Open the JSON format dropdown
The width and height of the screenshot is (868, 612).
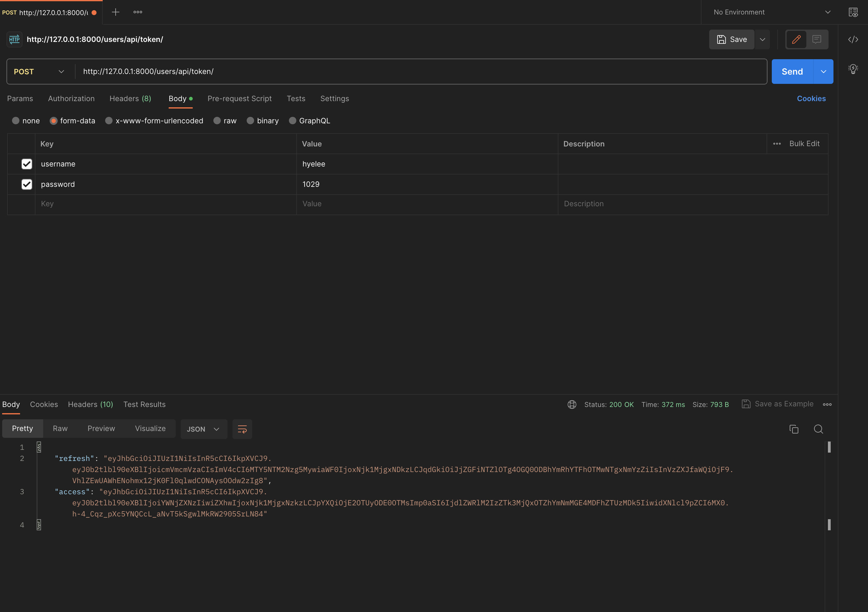point(204,429)
